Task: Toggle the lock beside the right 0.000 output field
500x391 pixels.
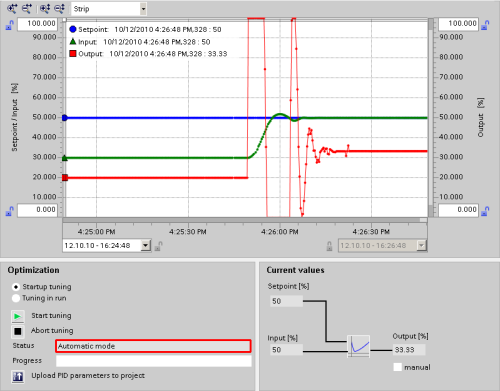Action: coord(485,211)
